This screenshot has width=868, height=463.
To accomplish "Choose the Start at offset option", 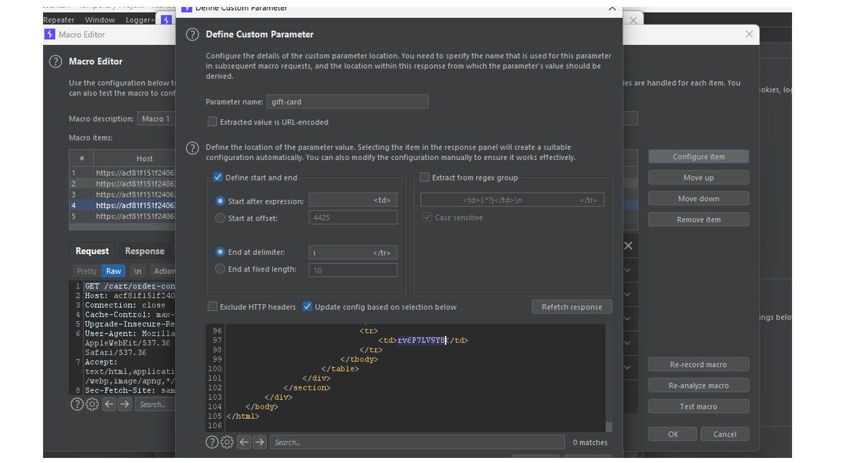I will (x=220, y=218).
